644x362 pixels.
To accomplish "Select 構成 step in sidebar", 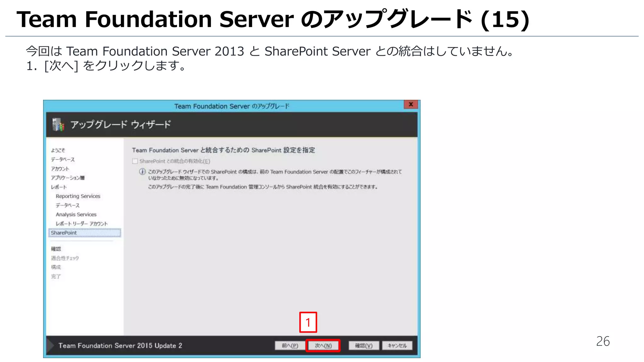I will tap(56, 267).
